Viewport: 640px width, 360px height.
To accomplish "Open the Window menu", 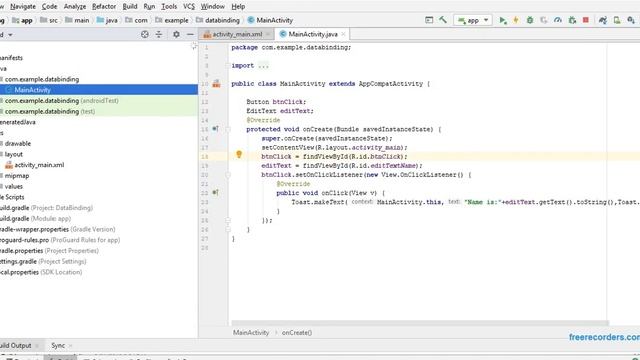I will coord(213,7).
